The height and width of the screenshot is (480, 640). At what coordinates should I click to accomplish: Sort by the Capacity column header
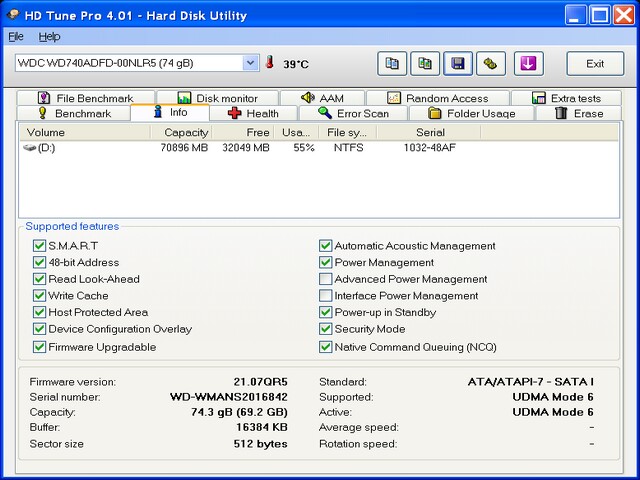181,132
